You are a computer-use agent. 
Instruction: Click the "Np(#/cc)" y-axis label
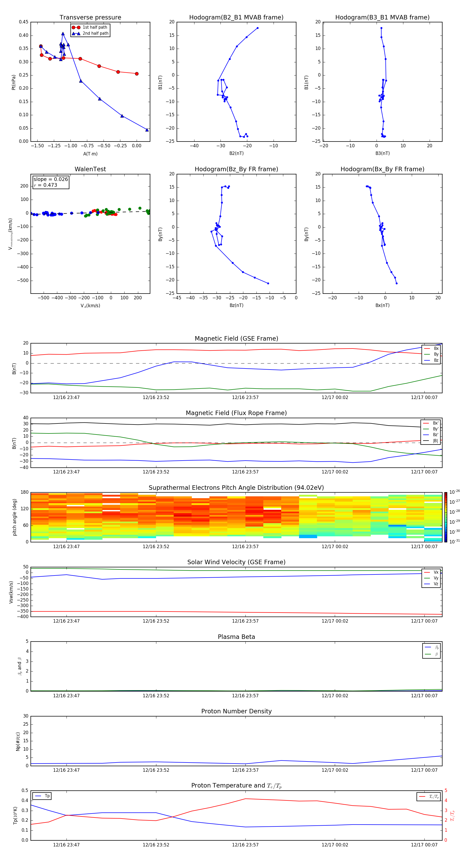(18, 741)
